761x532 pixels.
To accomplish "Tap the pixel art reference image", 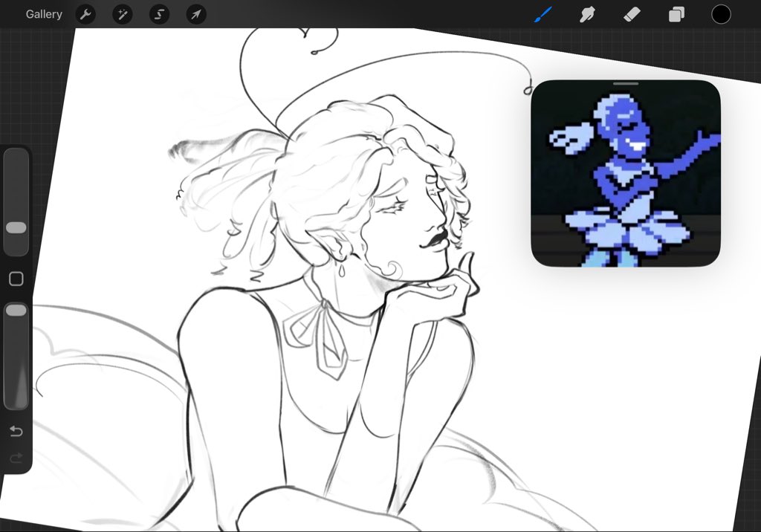I will pyautogui.click(x=626, y=174).
